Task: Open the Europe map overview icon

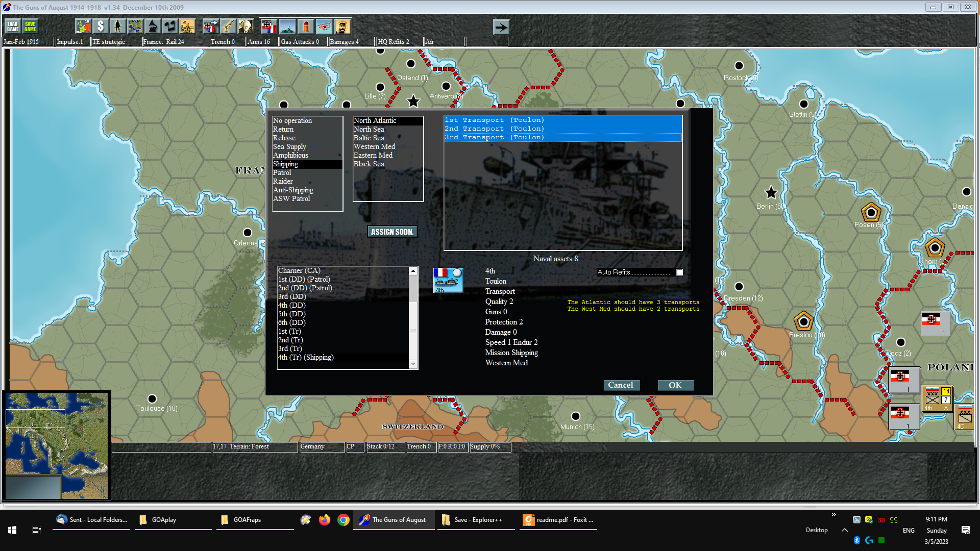Action: coord(83,27)
